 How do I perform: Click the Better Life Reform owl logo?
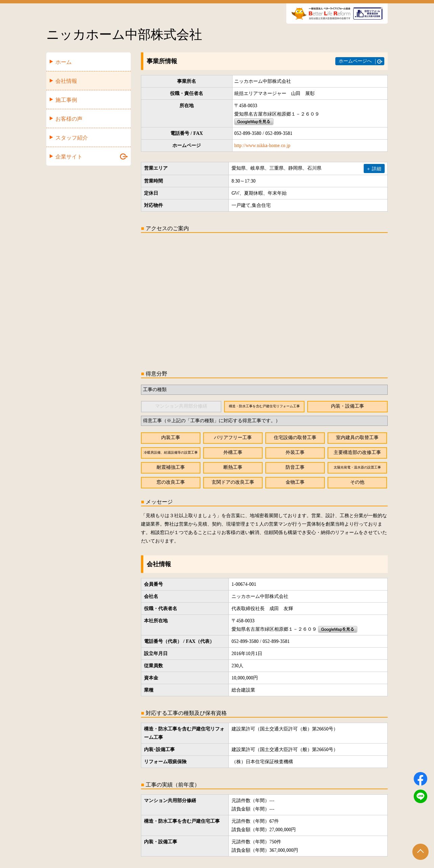click(320, 14)
